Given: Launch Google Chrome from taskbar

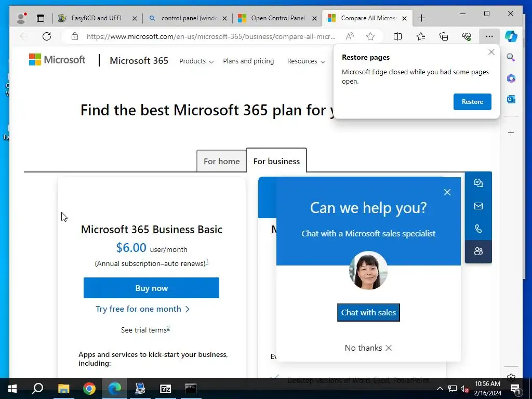Looking at the screenshot, I should pos(89,389).
